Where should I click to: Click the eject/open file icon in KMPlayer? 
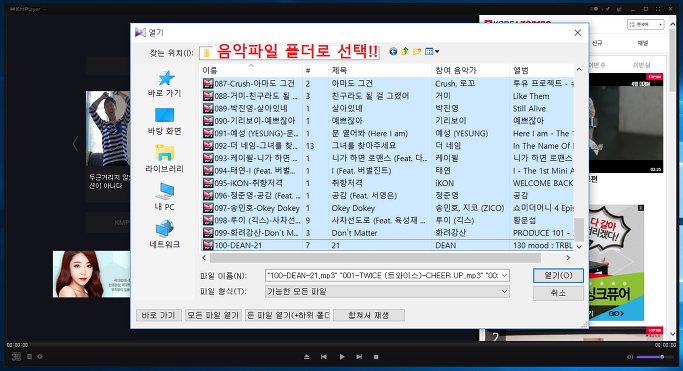tap(306, 357)
